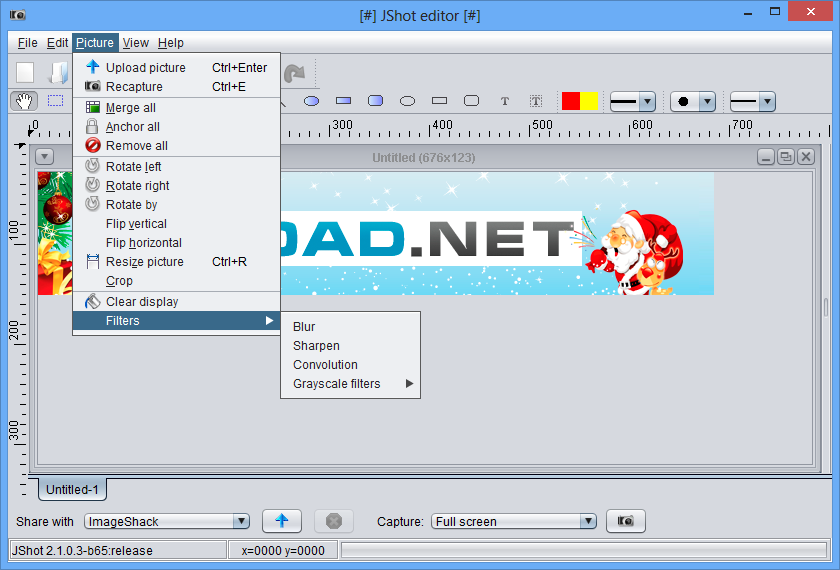Click the yellow background color swatch
Screen dimensions: 840x570
point(589,101)
